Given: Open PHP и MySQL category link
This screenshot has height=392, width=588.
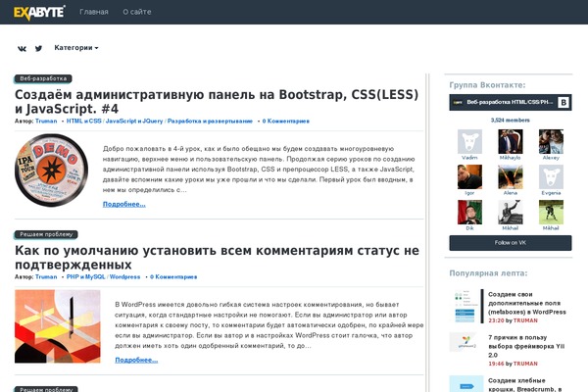Looking at the screenshot, I should click(x=86, y=276).
